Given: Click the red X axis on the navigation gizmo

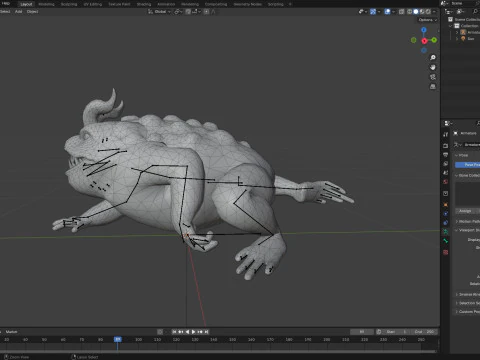Looking at the screenshot, I should 424,41.
